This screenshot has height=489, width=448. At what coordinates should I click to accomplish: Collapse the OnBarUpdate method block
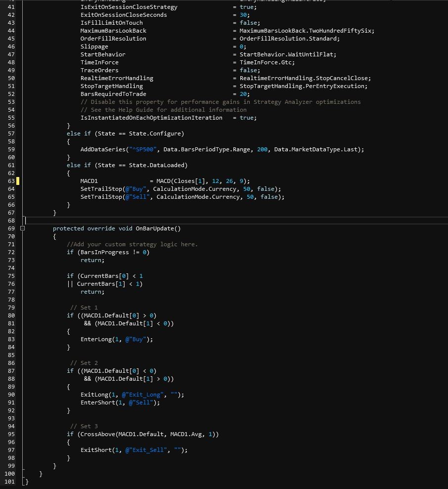22,228
